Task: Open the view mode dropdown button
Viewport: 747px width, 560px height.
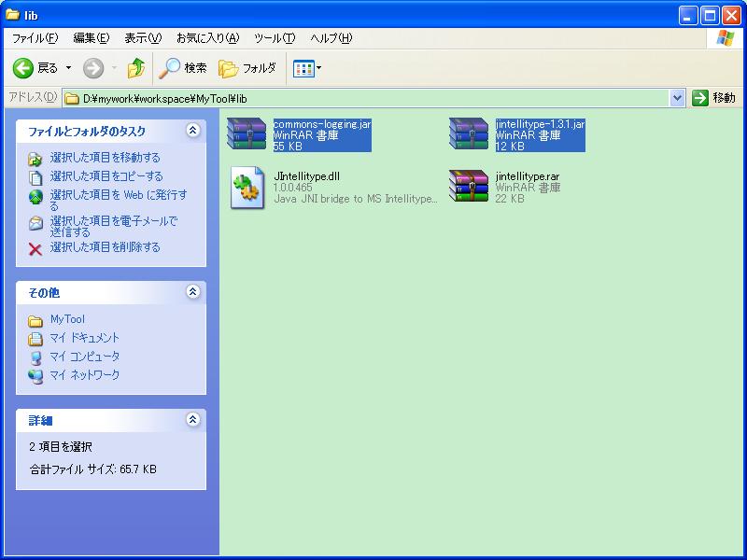Action: [x=307, y=68]
